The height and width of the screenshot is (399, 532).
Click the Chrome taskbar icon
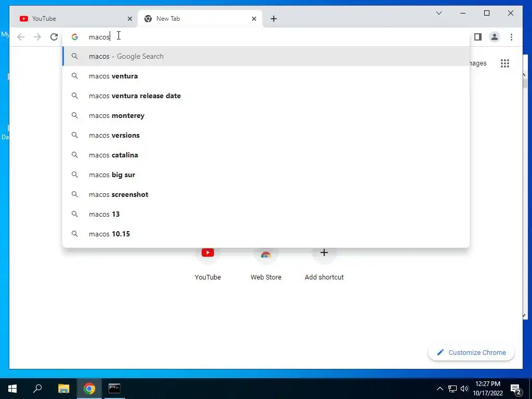pyautogui.click(x=89, y=389)
